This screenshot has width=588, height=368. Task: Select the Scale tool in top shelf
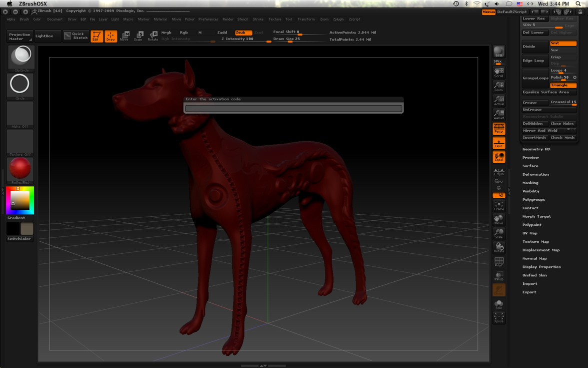coord(138,36)
